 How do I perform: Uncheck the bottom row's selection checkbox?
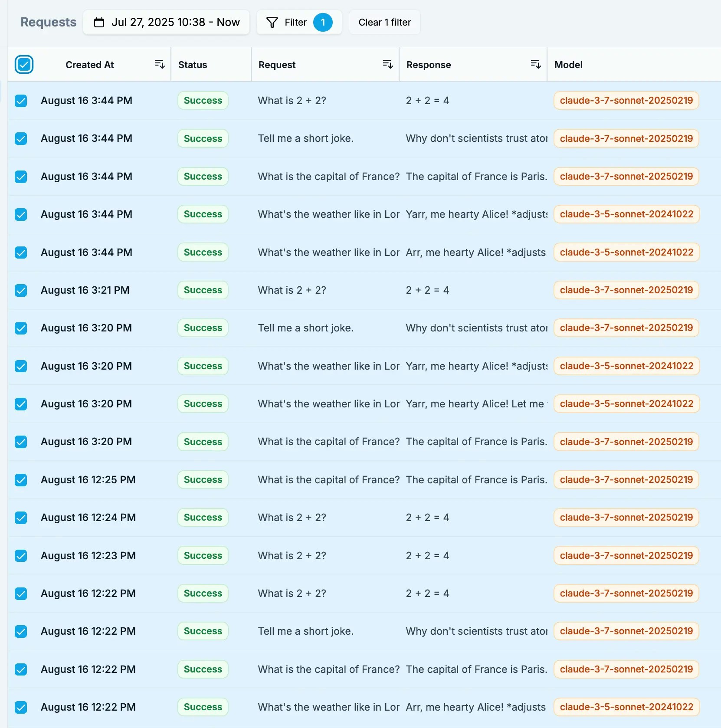21,707
